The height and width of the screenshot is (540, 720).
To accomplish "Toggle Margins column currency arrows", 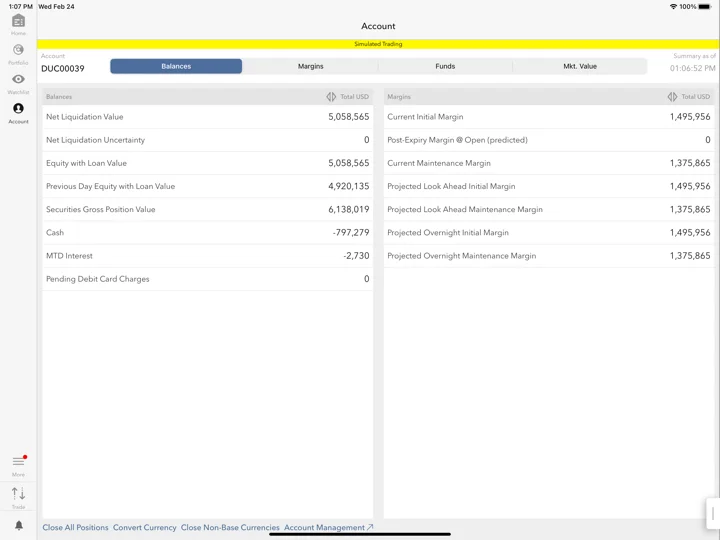I will [672, 97].
